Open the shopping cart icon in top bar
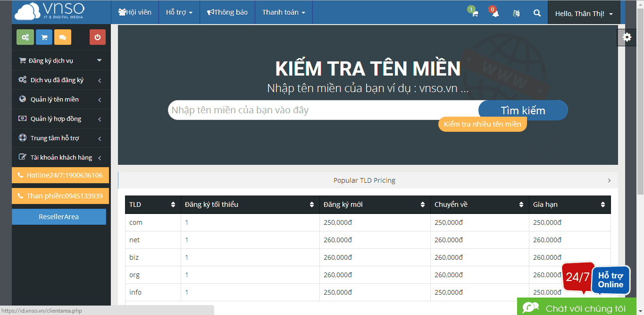The height and width of the screenshot is (315, 644). [474, 13]
